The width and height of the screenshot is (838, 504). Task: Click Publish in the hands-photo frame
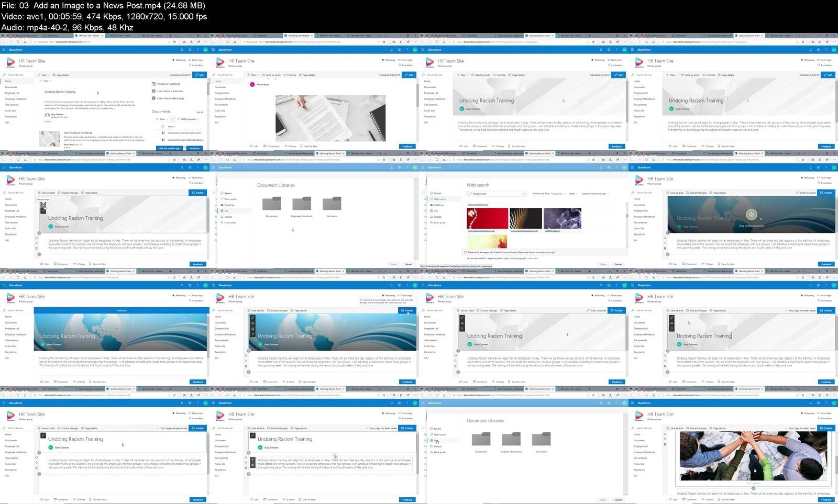(826, 428)
